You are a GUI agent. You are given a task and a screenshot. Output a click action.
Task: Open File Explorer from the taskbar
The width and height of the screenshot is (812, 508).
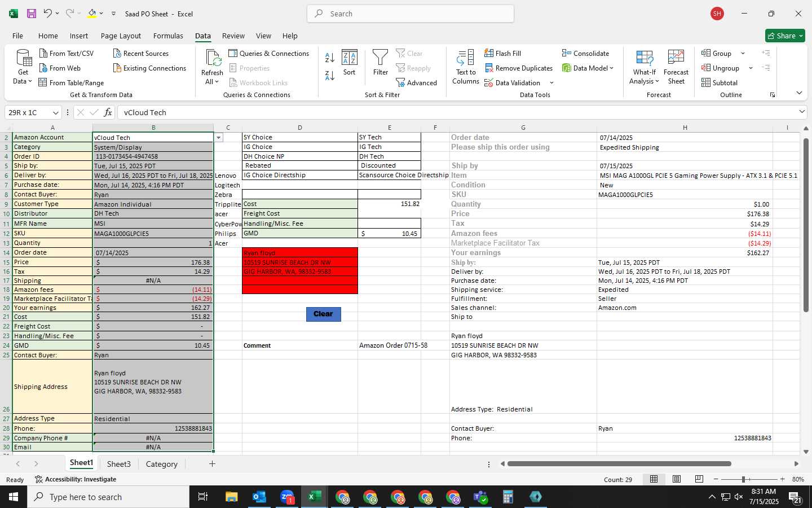coord(232,497)
